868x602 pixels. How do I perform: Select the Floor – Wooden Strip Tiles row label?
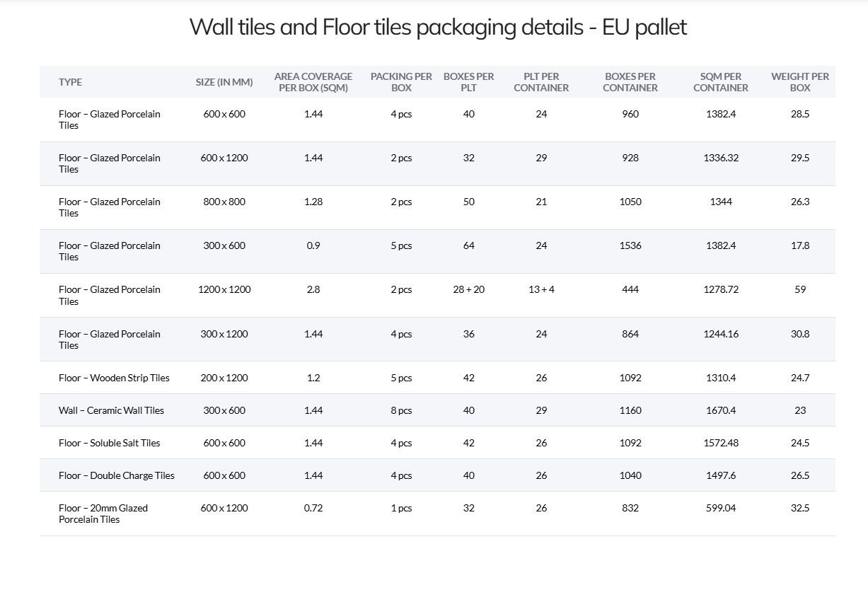pos(114,378)
